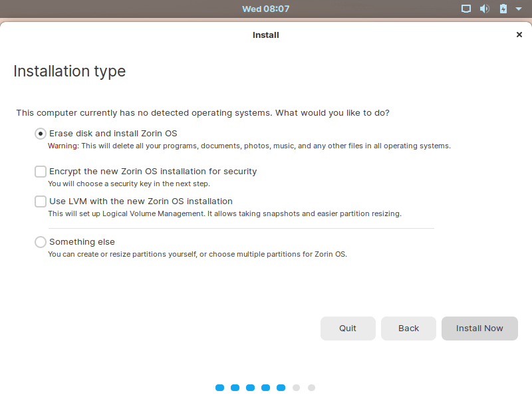Click 'You can create or resize partitions' text
This screenshot has height=399, width=532.
[198, 254]
